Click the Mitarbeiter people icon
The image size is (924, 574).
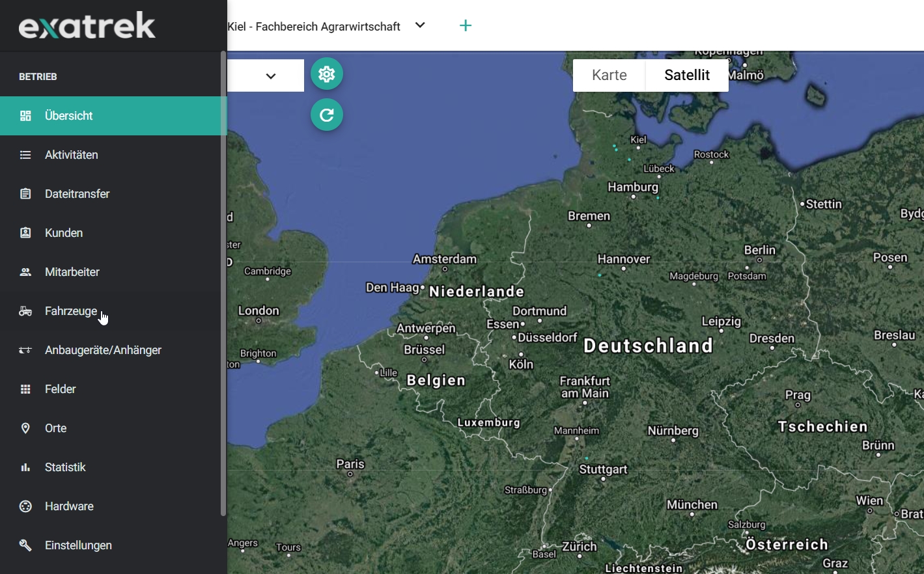25,272
